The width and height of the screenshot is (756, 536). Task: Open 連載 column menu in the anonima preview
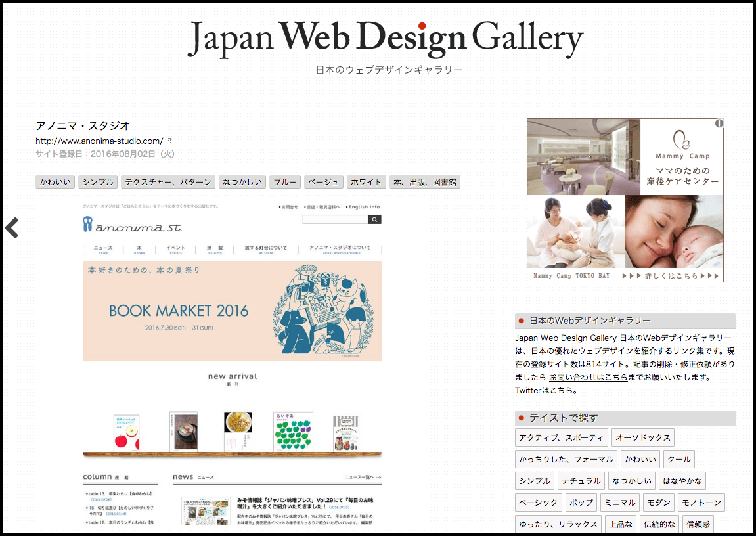point(215,249)
